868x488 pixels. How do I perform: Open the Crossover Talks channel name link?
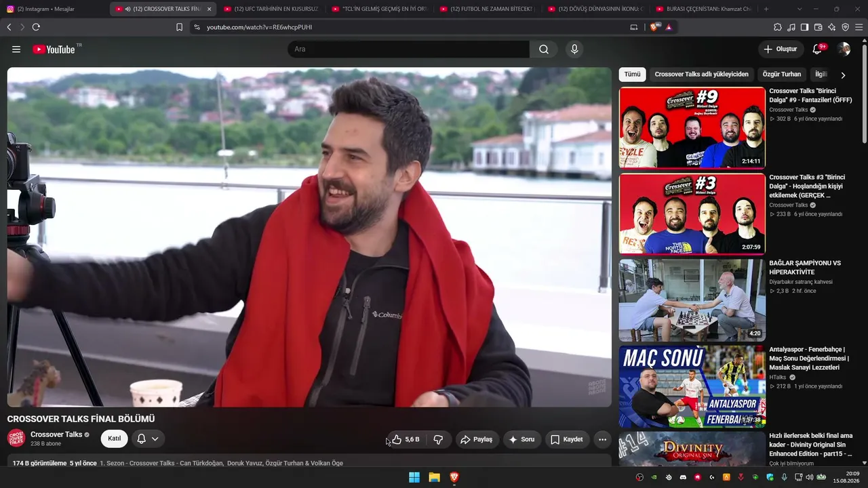tap(56, 434)
